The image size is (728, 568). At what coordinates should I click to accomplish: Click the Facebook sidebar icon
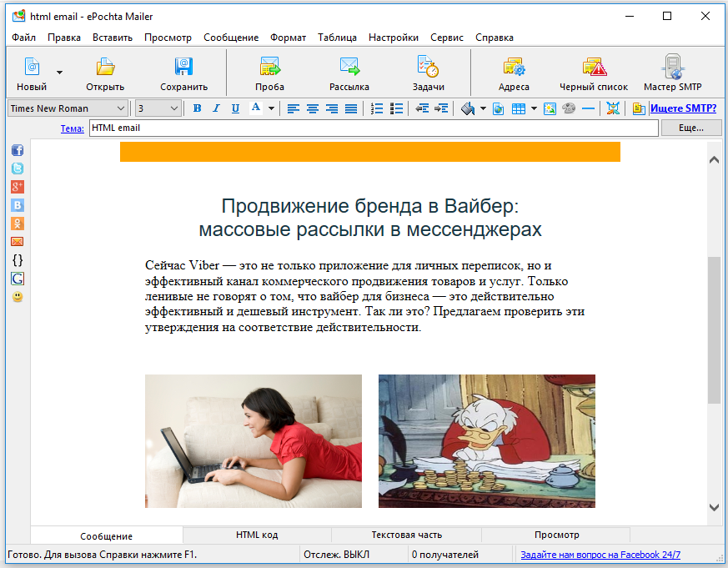tap(18, 150)
